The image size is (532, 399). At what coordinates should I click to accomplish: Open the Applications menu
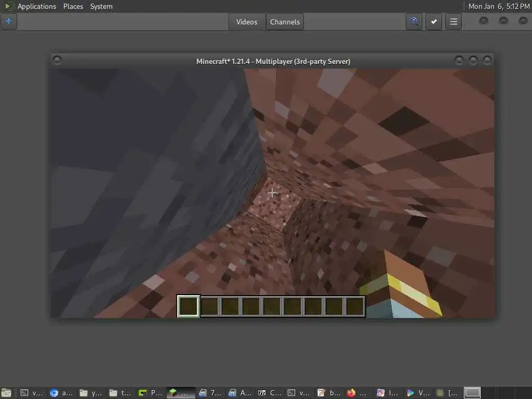coord(37,6)
